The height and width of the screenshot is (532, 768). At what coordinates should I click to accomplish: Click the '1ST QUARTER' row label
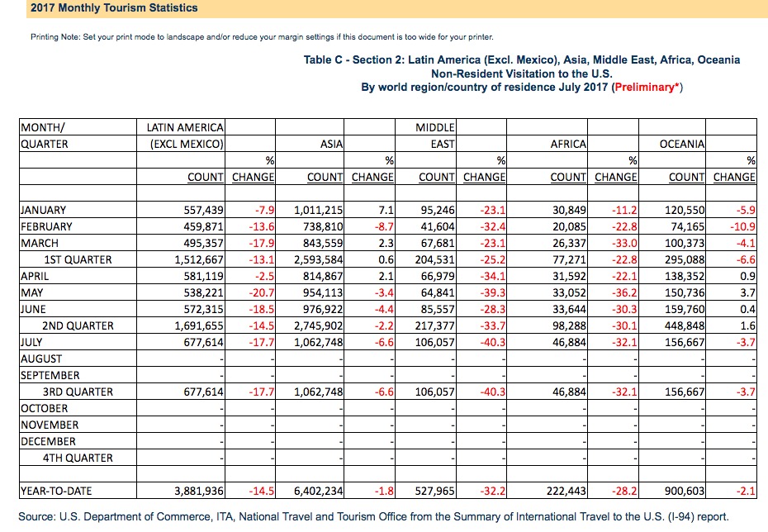pyautogui.click(x=78, y=259)
